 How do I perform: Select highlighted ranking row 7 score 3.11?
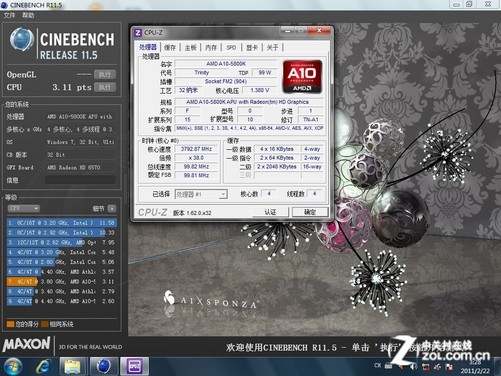tap(62, 282)
